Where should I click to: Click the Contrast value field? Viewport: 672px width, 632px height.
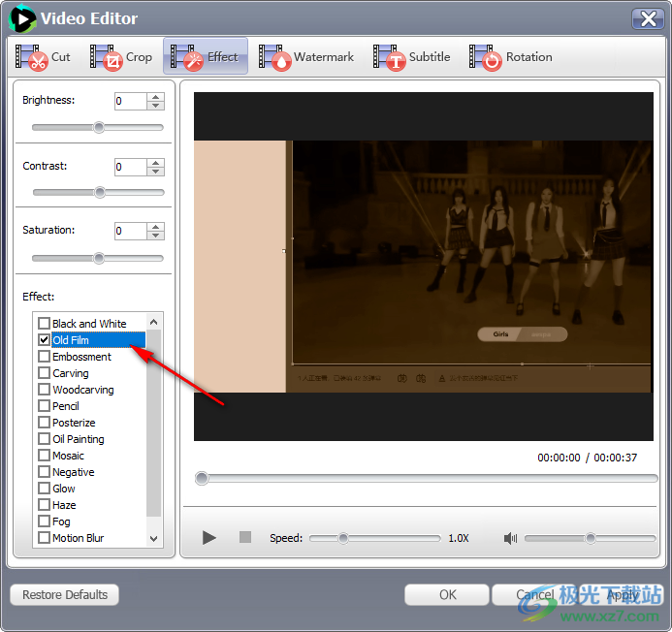(131, 167)
